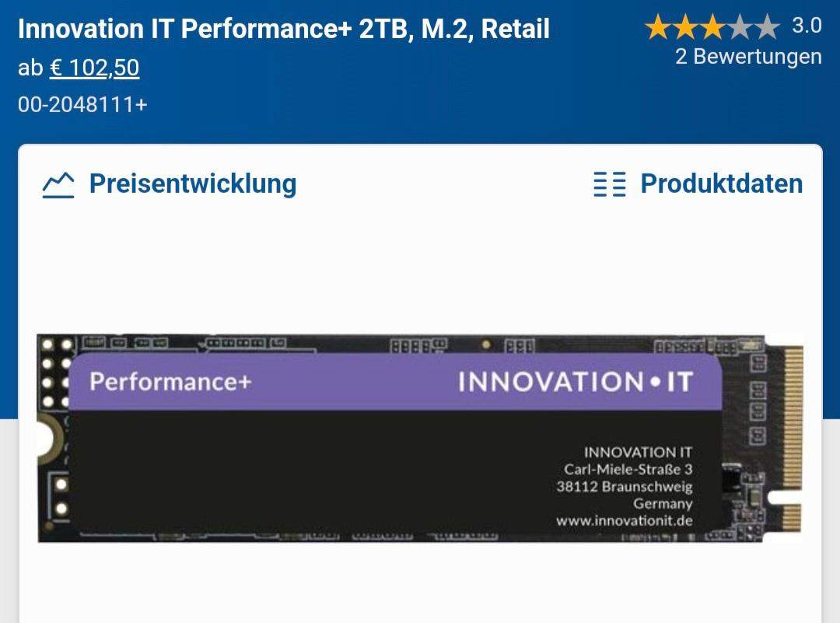Open the 2 Bewertungen reviews section

747,58
